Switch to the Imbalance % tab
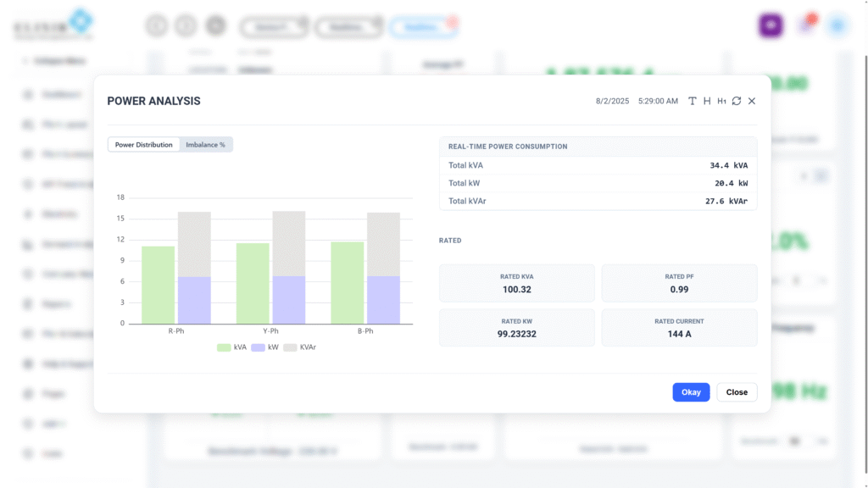Viewport: 868px width, 488px height. [x=205, y=145]
